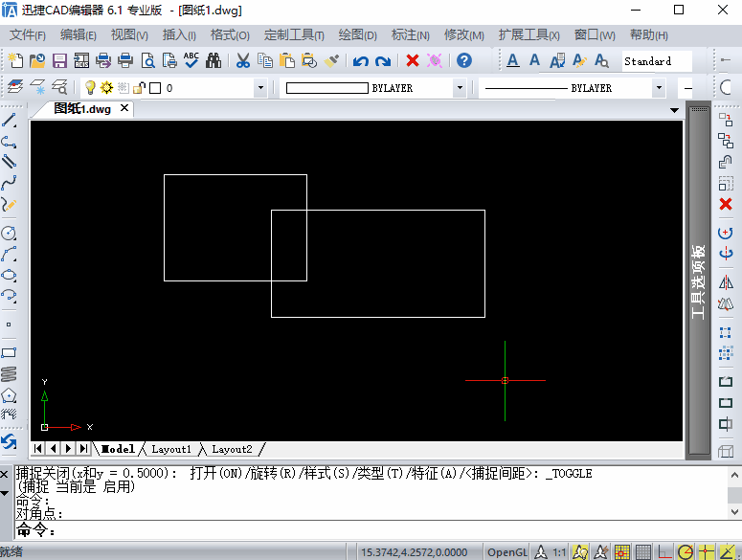Viewport: 742px width, 560px height.
Task: Open the 1:1 annotation scale selector
Action: [559, 552]
